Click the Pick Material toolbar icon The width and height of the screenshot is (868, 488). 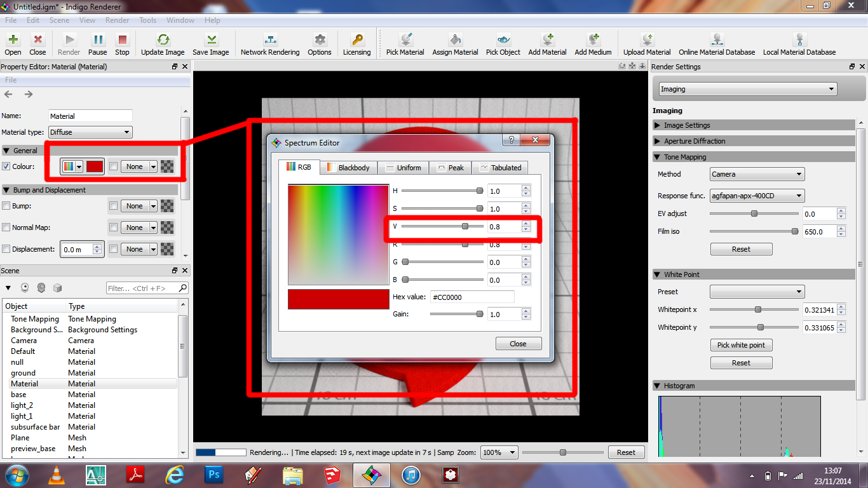coord(405,41)
